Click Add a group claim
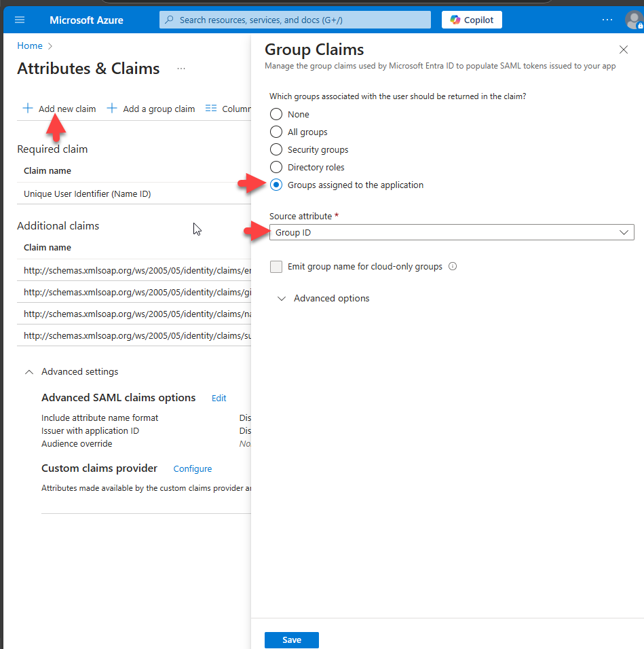The image size is (644, 649). (151, 109)
